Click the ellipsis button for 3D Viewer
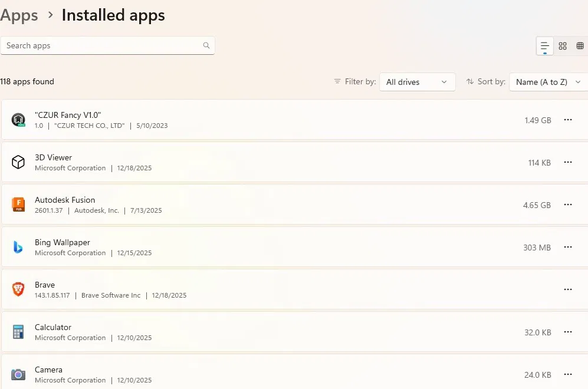The width and height of the screenshot is (588, 389). tap(568, 162)
